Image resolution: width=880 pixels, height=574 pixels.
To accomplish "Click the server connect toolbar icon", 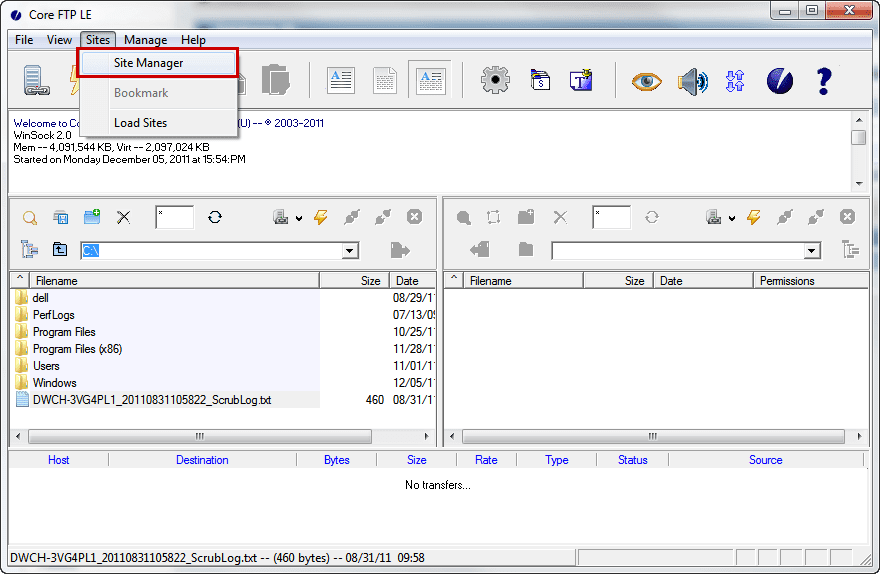I will pyautogui.click(x=36, y=80).
